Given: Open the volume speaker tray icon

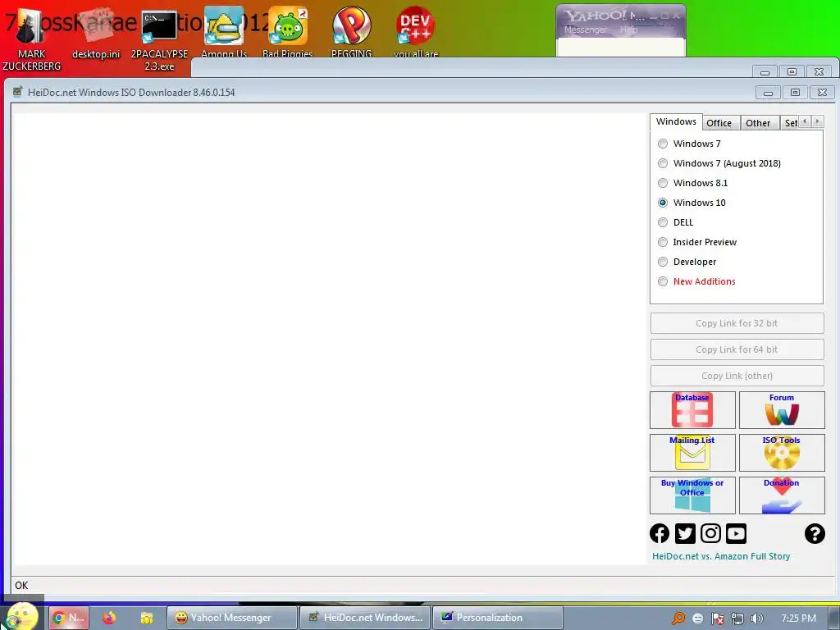Looking at the screenshot, I should click(x=756, y=619).
